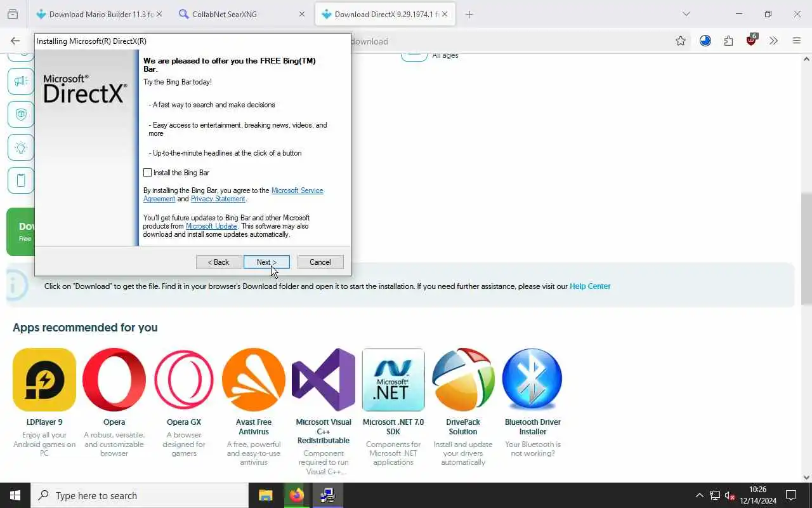Open the Opera GX app icon

[x=184, y=380]
